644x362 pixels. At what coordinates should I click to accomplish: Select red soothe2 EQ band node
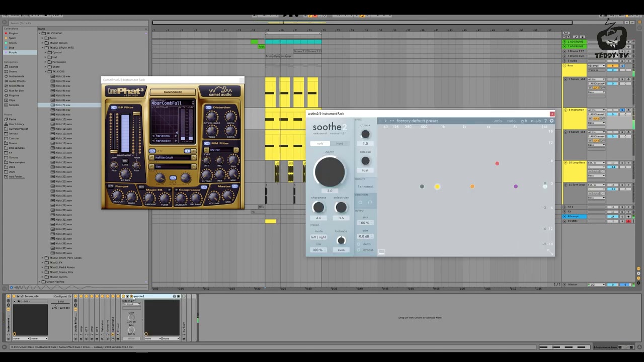pyautogui.click(x=497, y=163)
